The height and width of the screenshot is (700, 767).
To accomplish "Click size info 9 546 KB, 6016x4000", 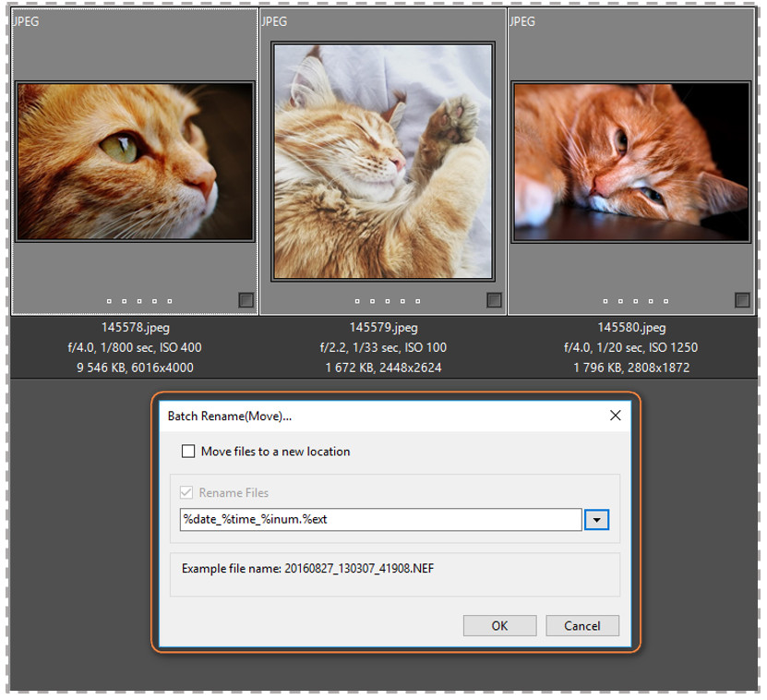I will point(135,368).
